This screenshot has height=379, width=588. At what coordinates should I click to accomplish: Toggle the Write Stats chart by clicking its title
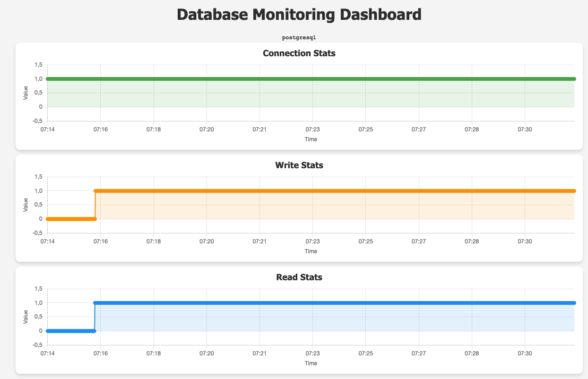coord(299,165)
